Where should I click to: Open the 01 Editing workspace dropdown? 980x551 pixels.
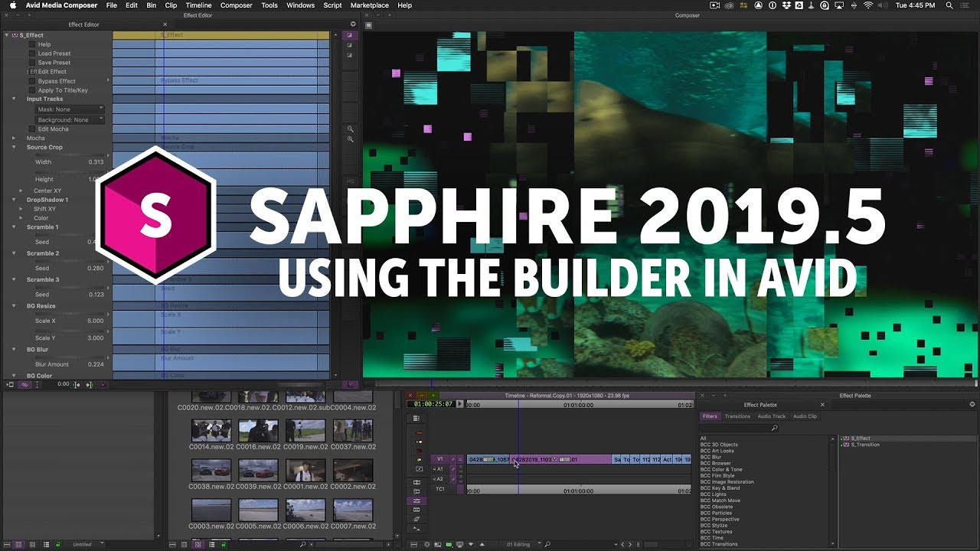pos(523,544)
